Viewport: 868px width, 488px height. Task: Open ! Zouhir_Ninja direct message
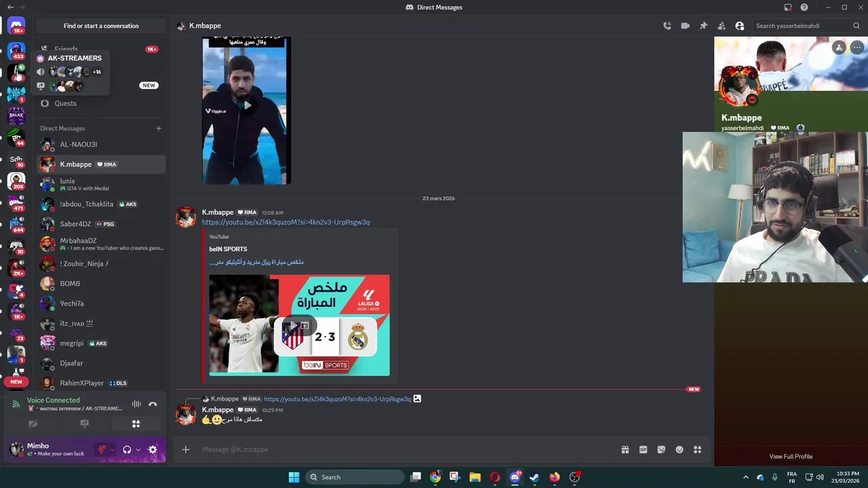[x=100, y=264]
